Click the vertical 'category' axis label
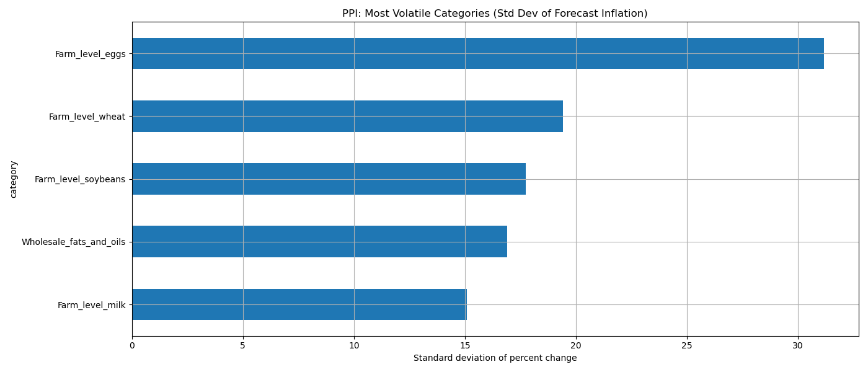 coord(14,179)
